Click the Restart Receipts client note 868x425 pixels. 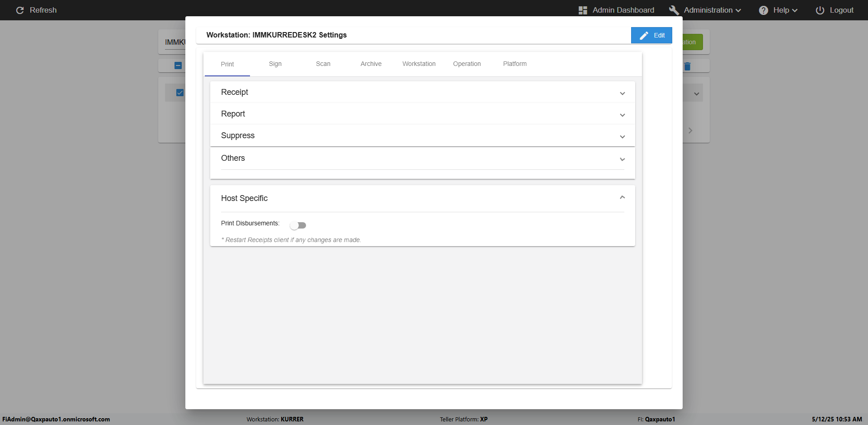coord(291,240)
